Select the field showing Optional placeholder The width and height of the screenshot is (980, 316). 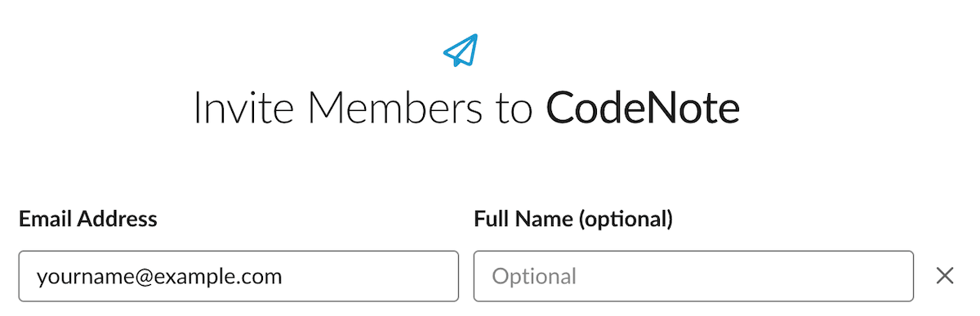[x=693, y=276]
